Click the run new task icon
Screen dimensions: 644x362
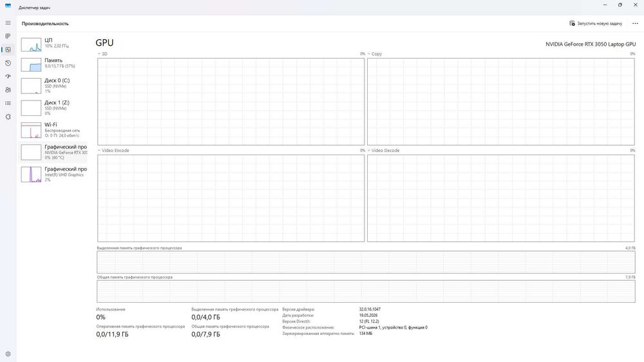[572, 23]
